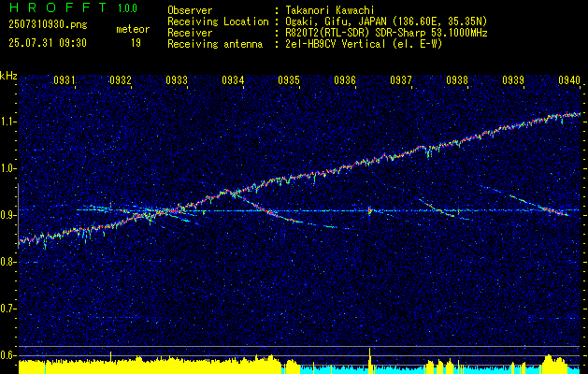Viewport: 588px width, 374px height.
Task: Click the kHz axis unit label
Action: pyautogui.click(x=8, y=76)
